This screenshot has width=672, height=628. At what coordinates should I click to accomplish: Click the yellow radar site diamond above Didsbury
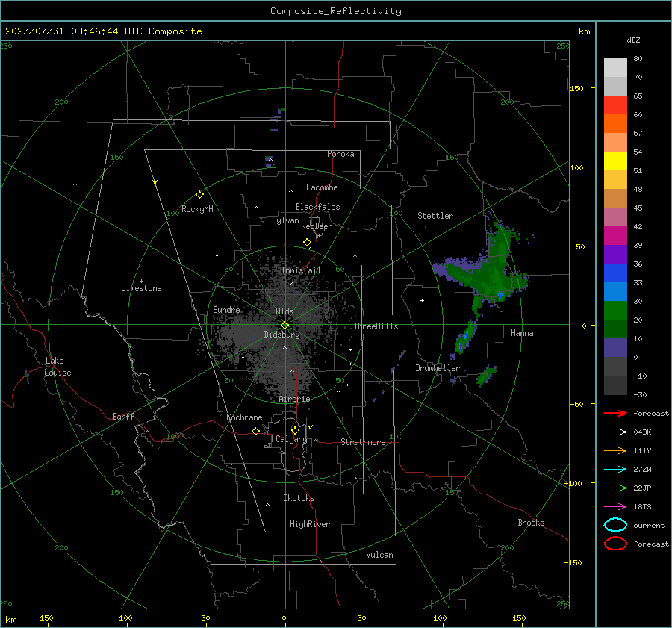coord(284,326)
